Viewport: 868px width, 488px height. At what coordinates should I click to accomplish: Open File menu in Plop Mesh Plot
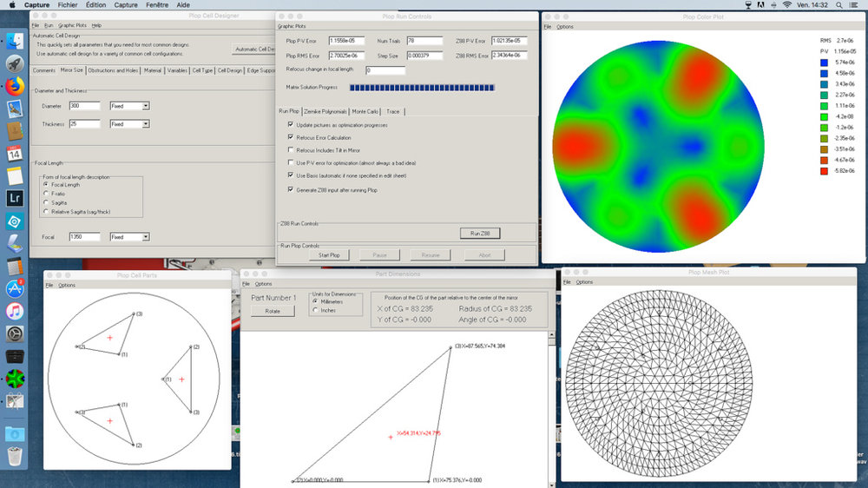pos(567,282)
